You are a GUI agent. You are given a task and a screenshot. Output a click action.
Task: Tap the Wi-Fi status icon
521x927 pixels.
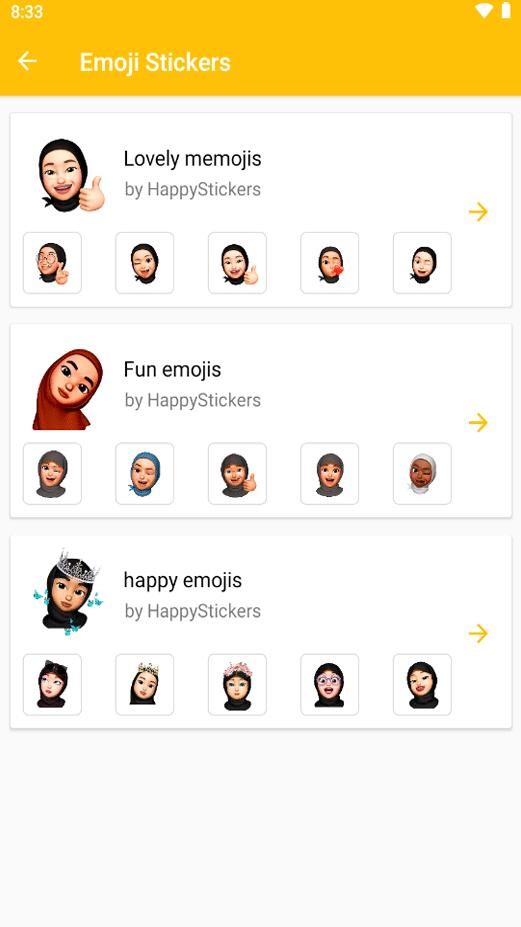(x=484, y=11)
